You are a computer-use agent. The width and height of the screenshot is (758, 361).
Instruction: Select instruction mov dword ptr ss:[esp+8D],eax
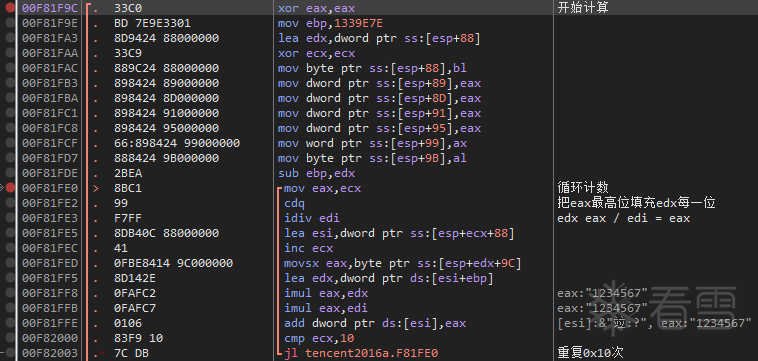[x=379, y=98]
